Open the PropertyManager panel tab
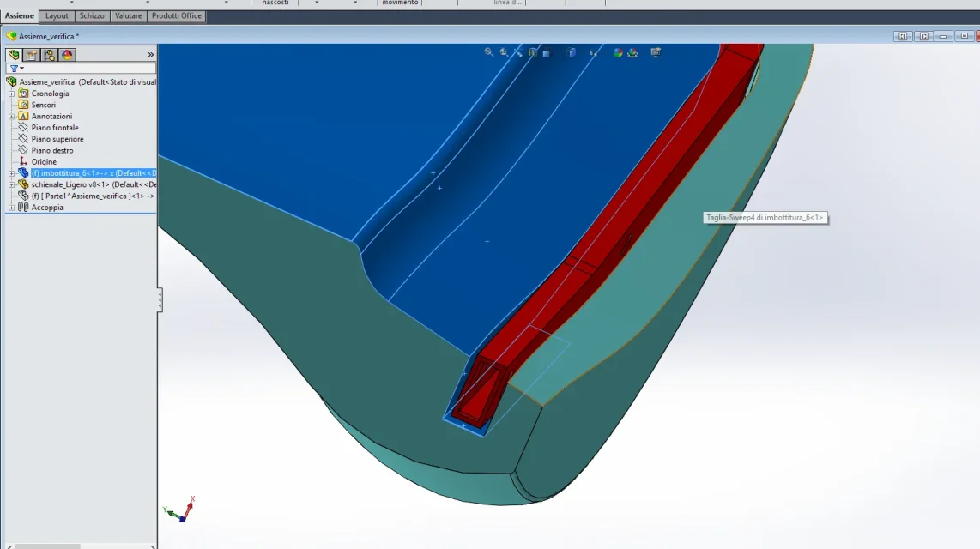The height and width of the screenshot is (549, 980). 31,55
